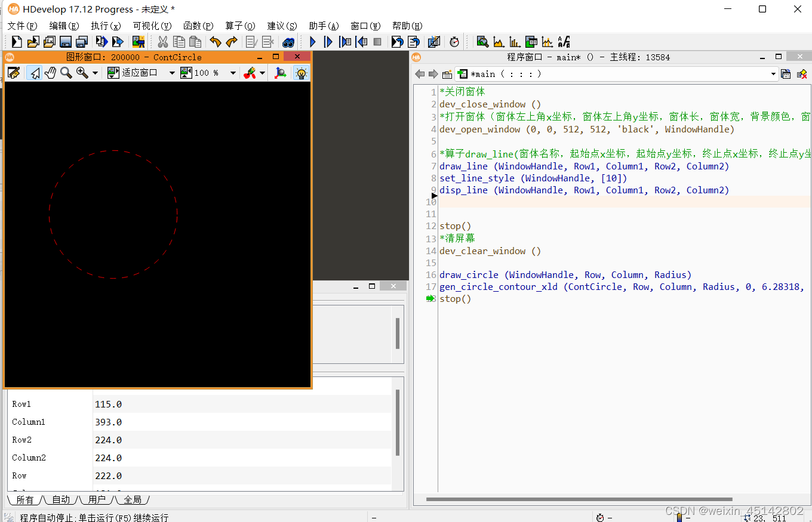Expand the dropdown beside the paint brush icon
Screen dimensions: 812x522
(x=263, y=73)
